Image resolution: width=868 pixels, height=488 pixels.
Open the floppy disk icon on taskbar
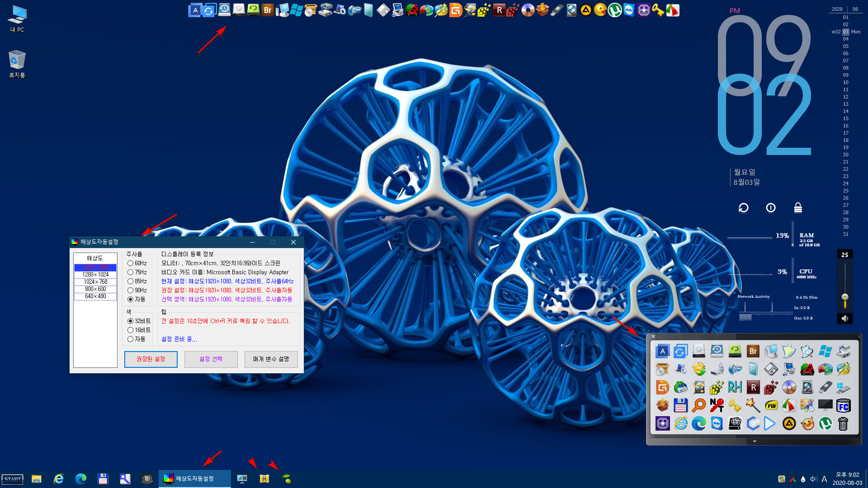coord(103,479)
